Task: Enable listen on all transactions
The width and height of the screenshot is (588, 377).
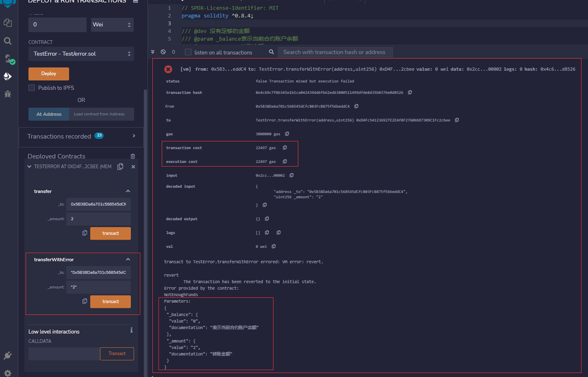Action: coord(188,52)
